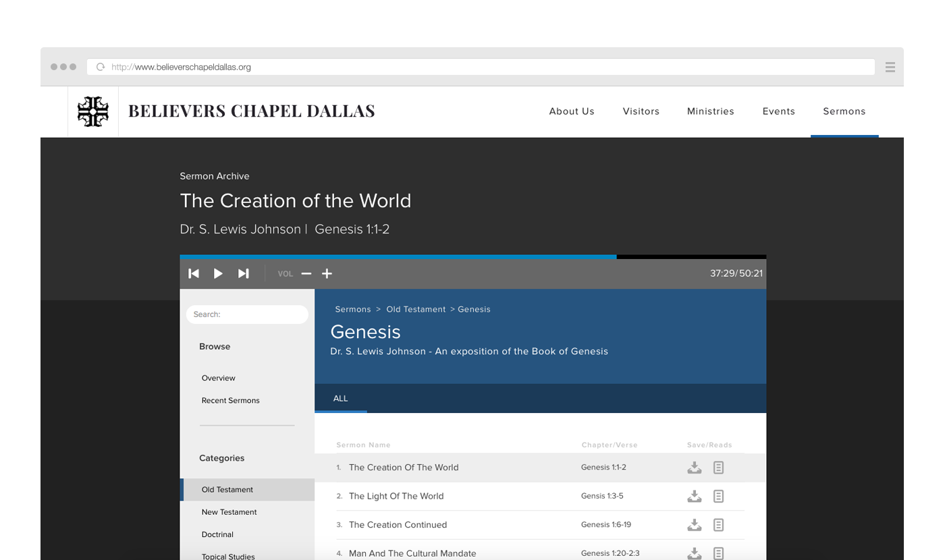
Task: Go to the Ministries page
Action: (x=710, y=111)
